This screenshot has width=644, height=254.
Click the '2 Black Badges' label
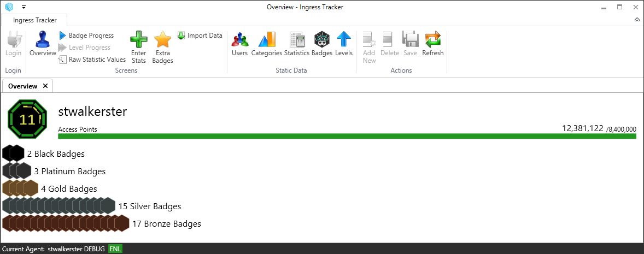(56, 154)
